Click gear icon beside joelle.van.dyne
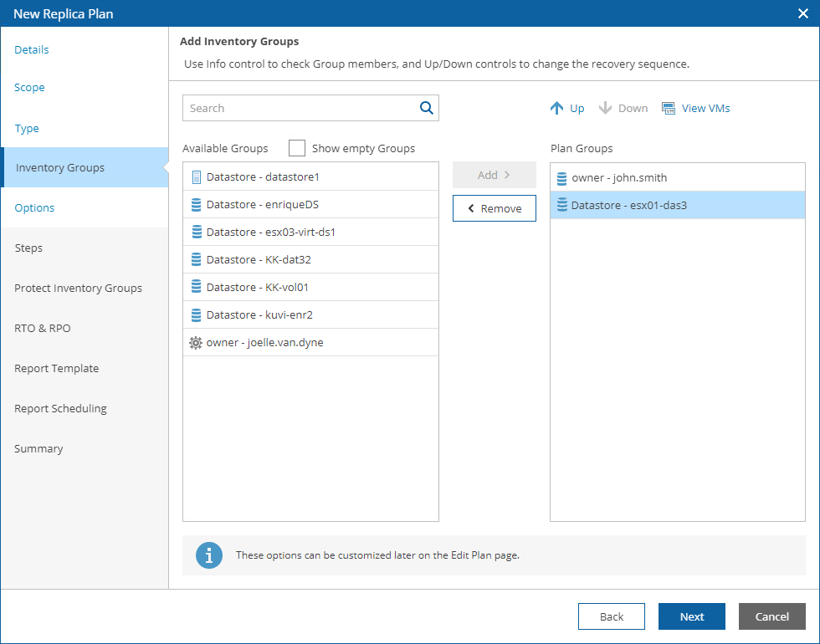The width and height of the screenshot is (820, 644). click(x=197, y=342)
